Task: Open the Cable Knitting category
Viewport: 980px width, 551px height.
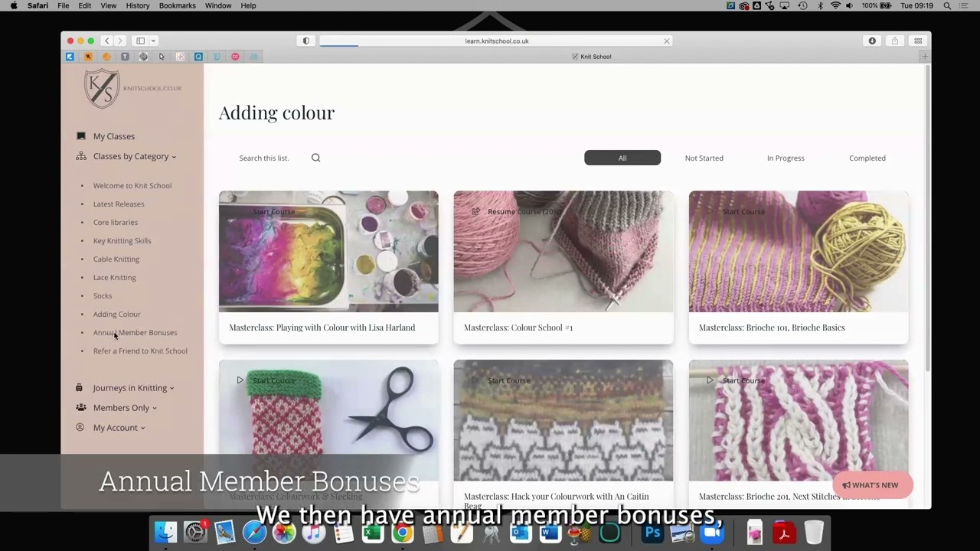Action: pos(116,259)
